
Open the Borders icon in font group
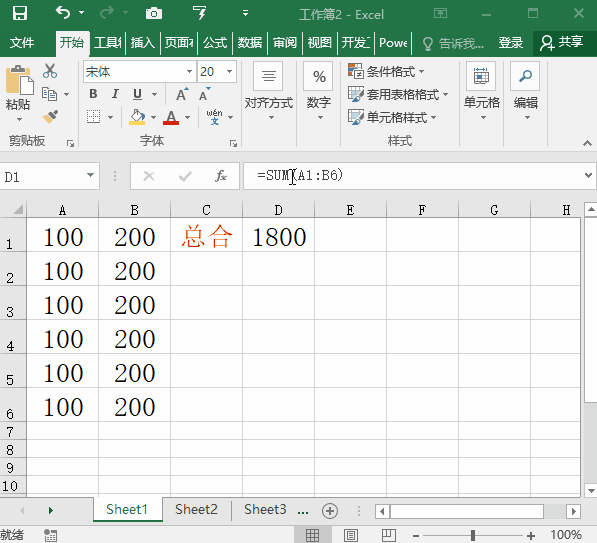[x=94, y=117]
